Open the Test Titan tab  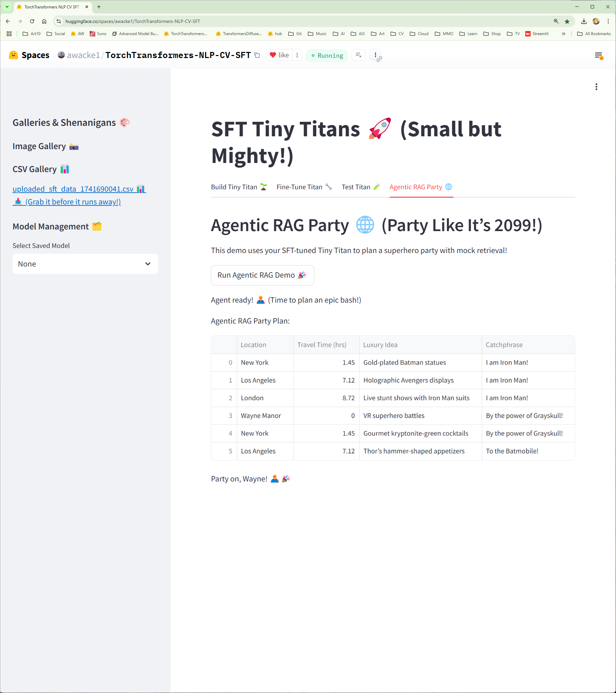360,187
